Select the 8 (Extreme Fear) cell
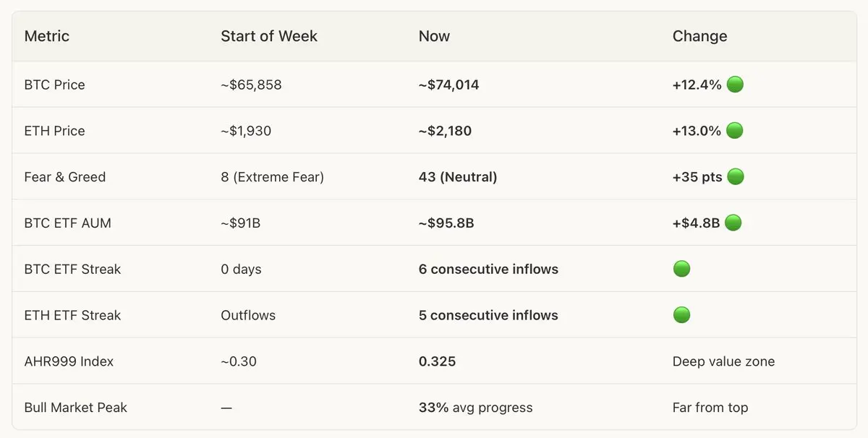The width and height of the screenshot is (868, 438). (273, 177)
